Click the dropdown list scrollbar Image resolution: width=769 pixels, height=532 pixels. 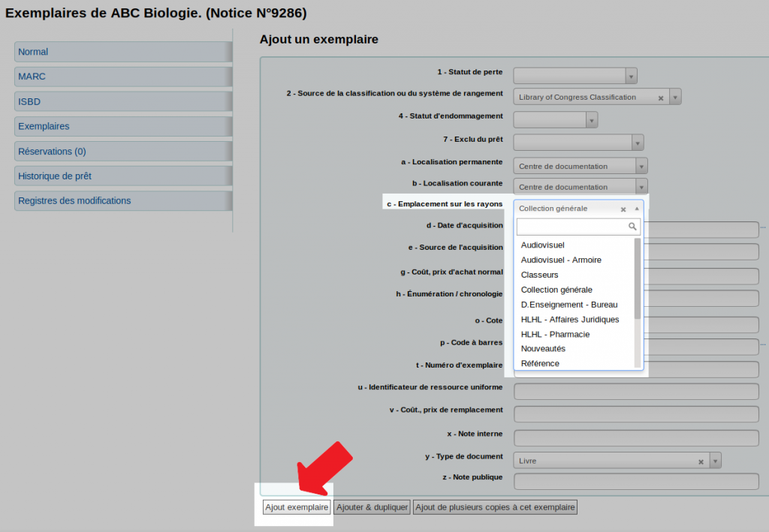coord(638,278)
